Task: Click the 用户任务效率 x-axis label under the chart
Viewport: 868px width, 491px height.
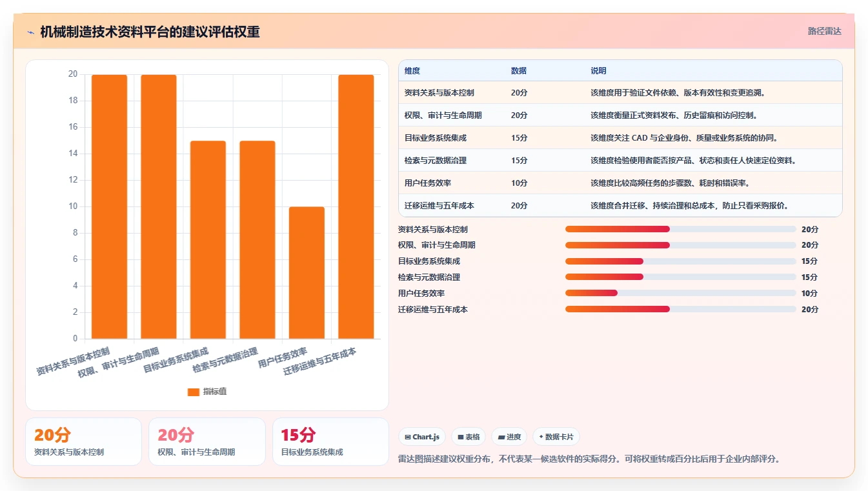Action: point(283,357)
